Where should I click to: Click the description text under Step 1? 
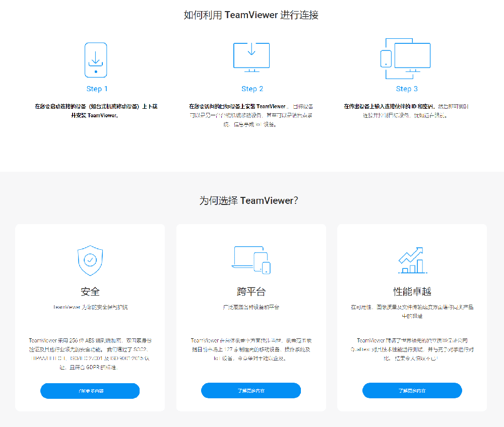96,111
